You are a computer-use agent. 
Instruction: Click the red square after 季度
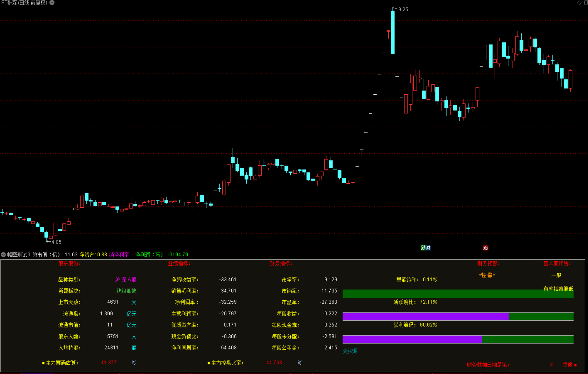(576, 365)
